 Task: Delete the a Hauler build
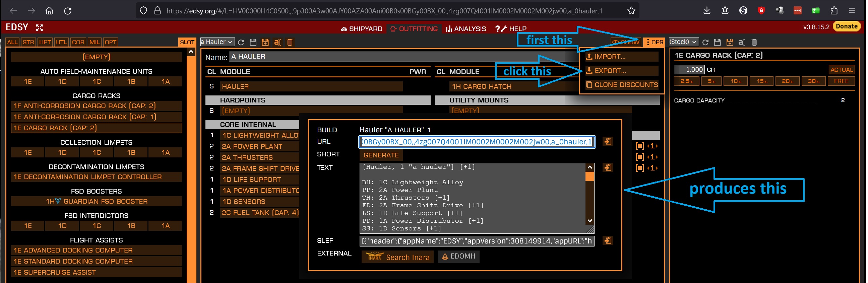pos(290,43)
